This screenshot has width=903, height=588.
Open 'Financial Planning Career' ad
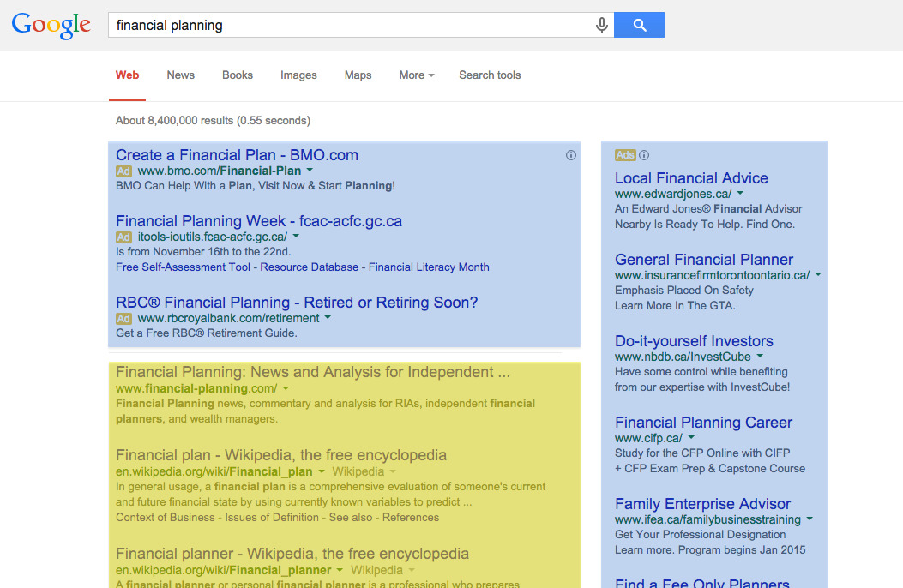coord(703,423)
